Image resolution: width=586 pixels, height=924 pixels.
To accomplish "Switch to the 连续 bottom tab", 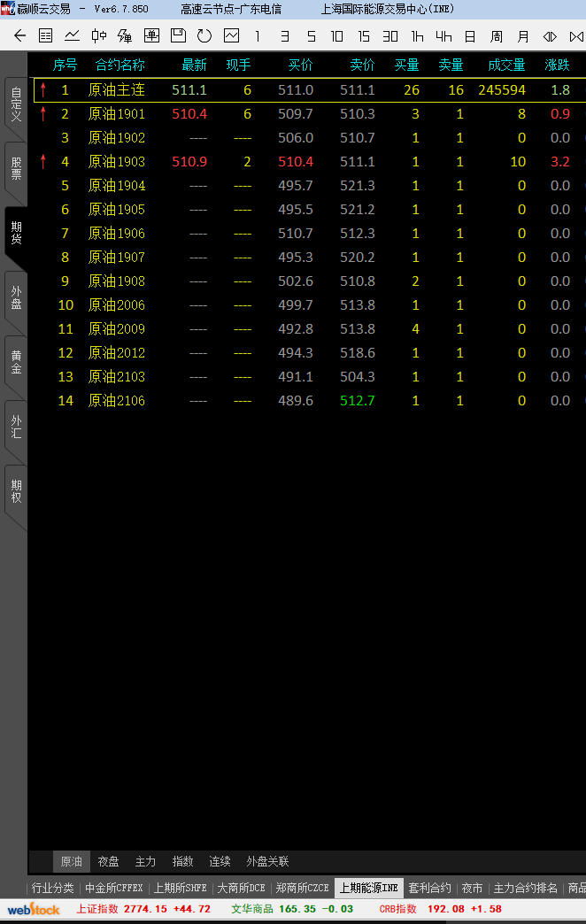I will [x=220, y=861].
